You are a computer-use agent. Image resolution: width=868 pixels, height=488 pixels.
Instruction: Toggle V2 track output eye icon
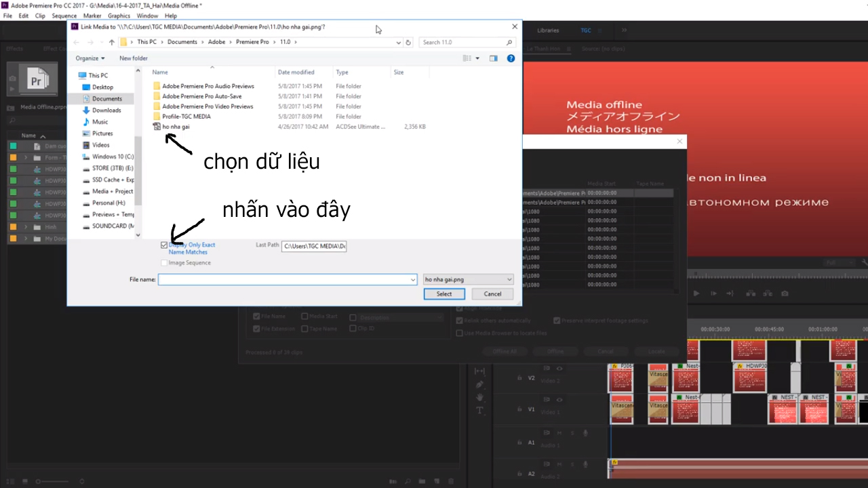click(x=559, y=369)
